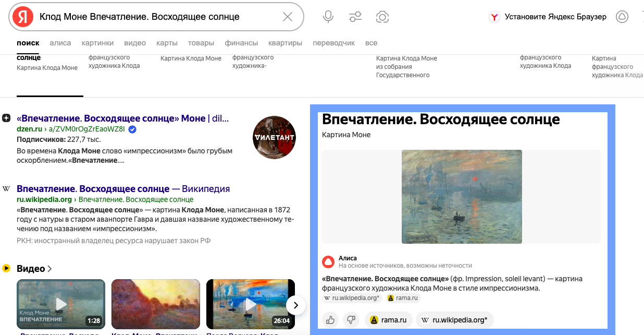This screenshot has width=644, height=335.
Task: Click the РКН иностранный владелец ресурса notice
Action: pyautogui.click(x=114, y=241)
